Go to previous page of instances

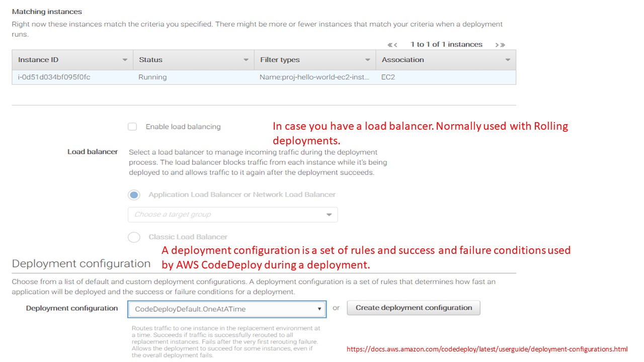395,45
